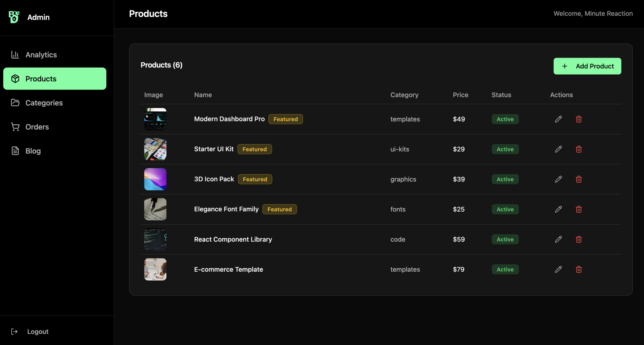644x345 pixels.
Task: Click the 3D Icon Pack gradient image
Action: [x=155, y=179]
